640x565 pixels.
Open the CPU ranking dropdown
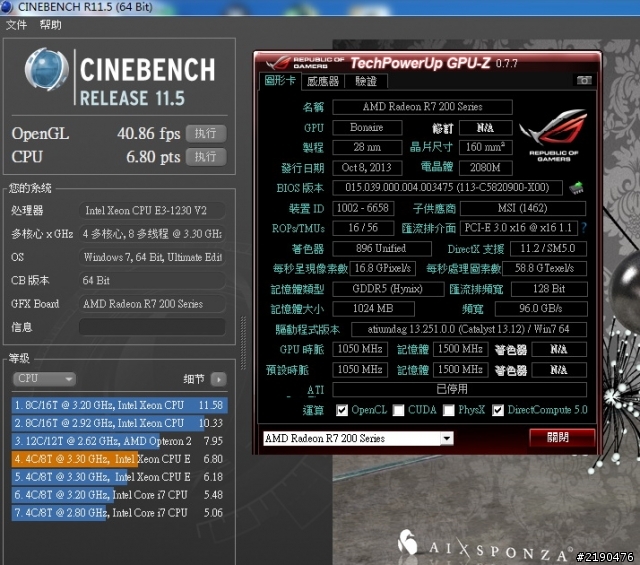[x=44, y=379]
